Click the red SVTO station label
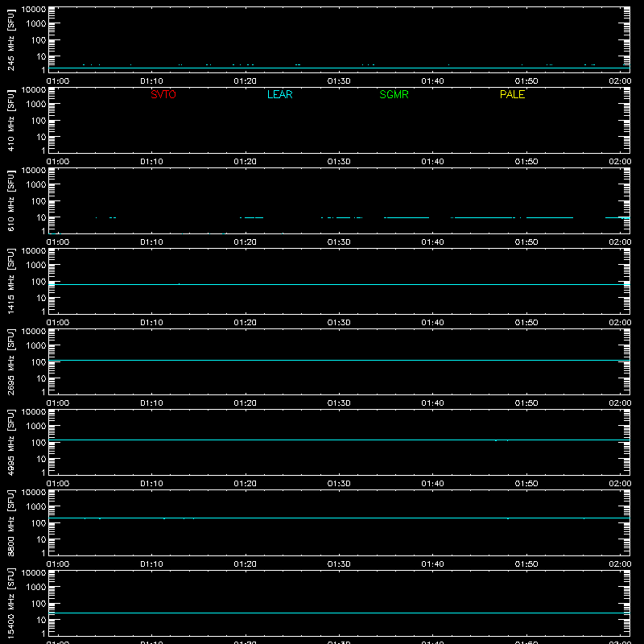Screen dimensions: 644x644 [x=163, y=94]
